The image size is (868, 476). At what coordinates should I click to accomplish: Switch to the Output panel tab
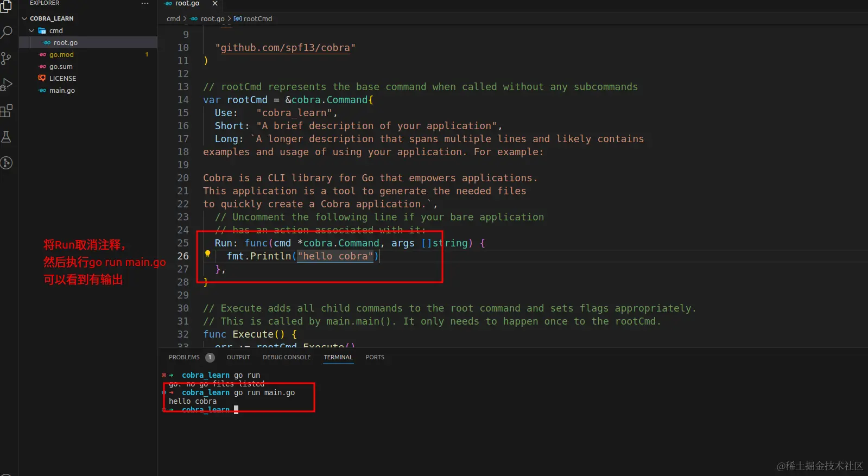coord(238,357)
